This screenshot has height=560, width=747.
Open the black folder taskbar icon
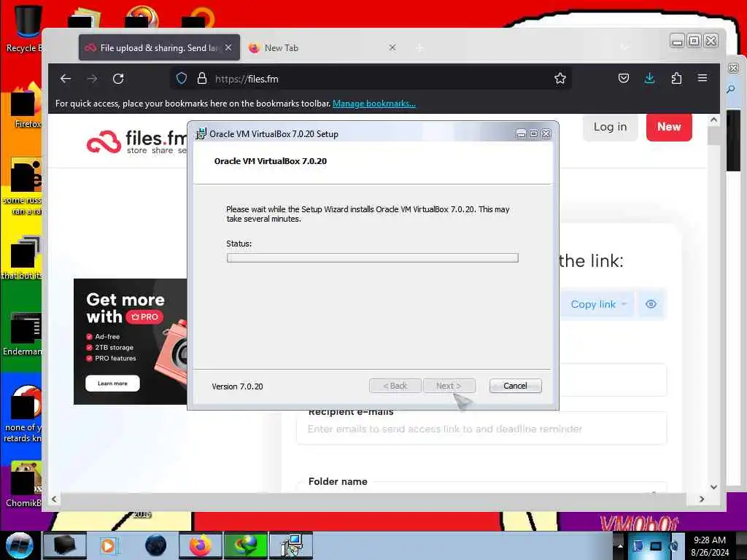point(65,545)
